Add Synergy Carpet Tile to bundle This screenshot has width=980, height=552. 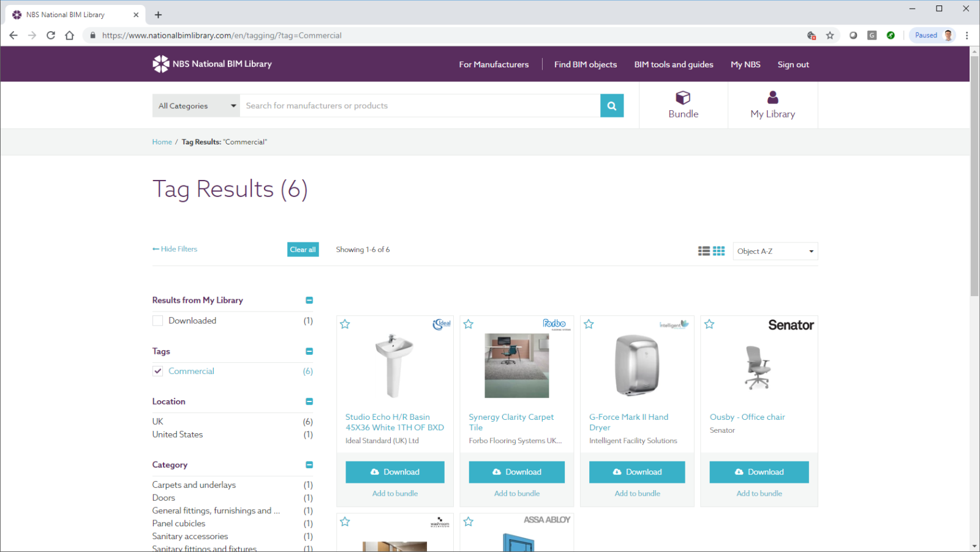517,493
